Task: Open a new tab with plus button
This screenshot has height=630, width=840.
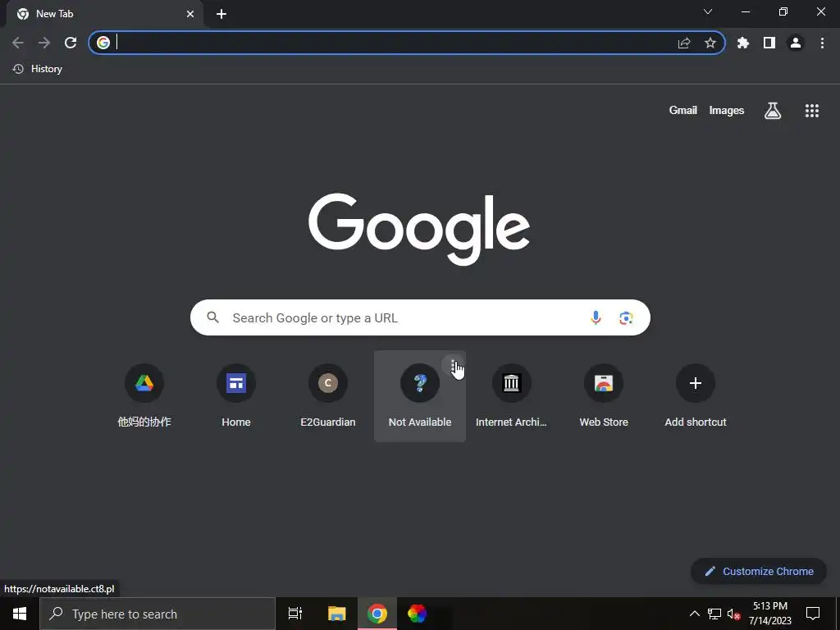Action: (x=221, y=14)
